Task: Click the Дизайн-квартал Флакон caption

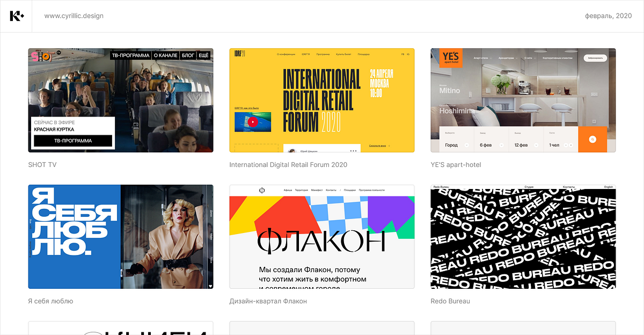Action: coord(268,301)
